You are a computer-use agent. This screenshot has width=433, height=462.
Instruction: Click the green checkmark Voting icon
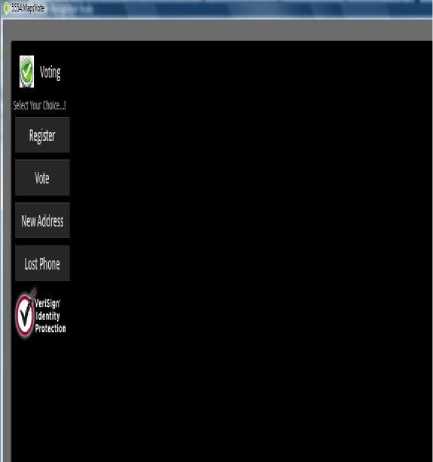[27, 72]
